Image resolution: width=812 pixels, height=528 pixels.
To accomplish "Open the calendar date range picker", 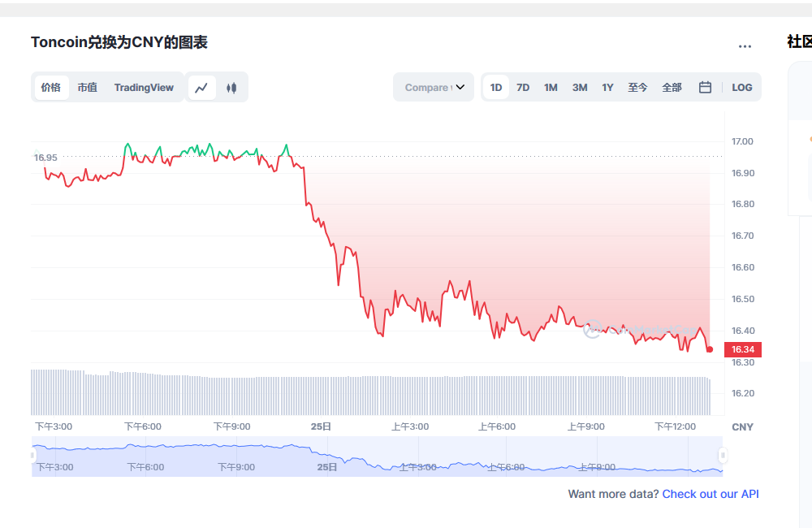I will [x=705, y=88].
